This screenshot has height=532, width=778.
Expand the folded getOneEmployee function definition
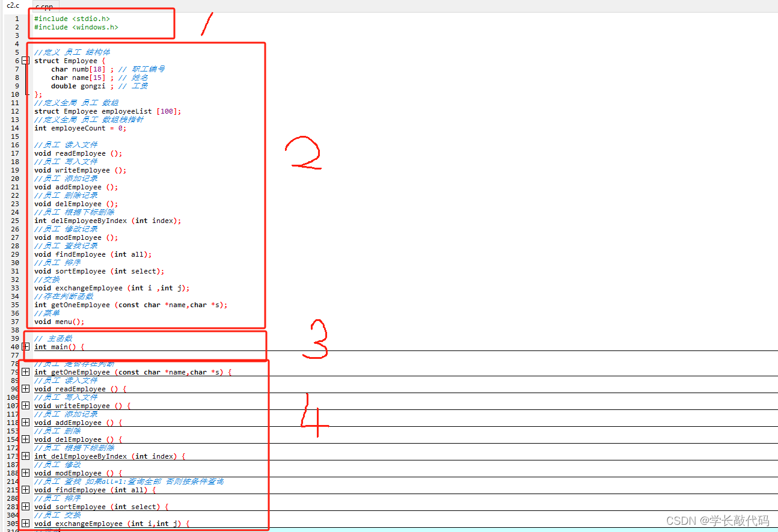tap(25, 372)
